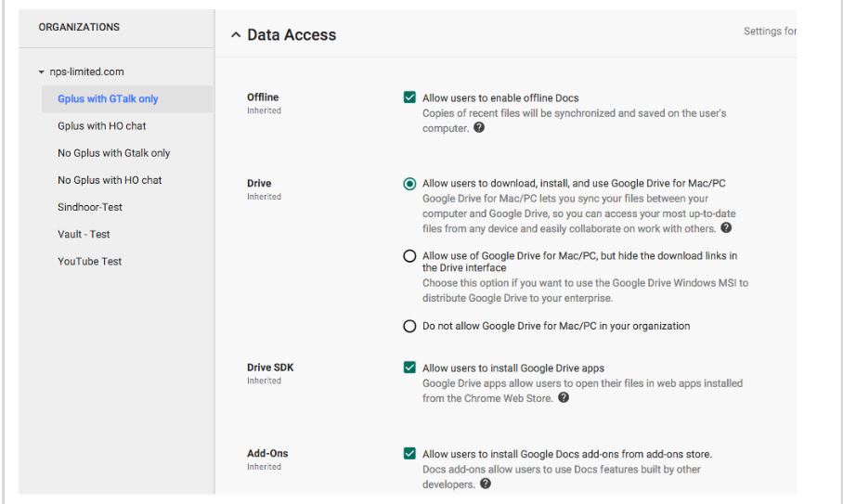
Task: Collapse the Data Access section chevron
Action: click(x=236, y=35)
